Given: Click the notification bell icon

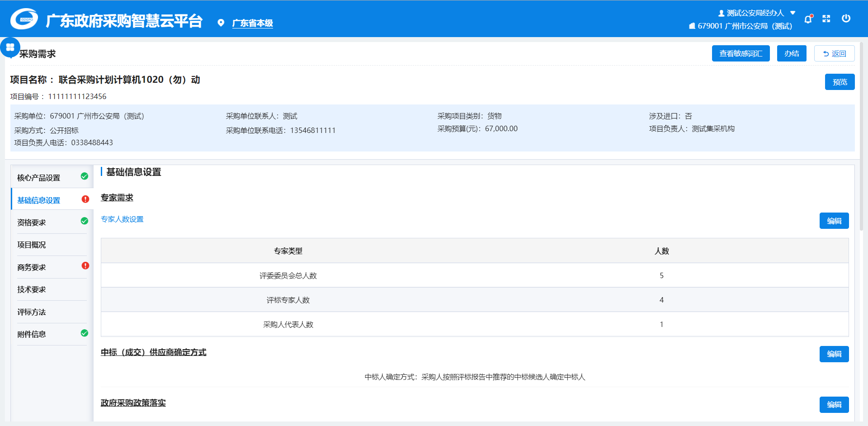Looking at the screenshot, I should (808, 19).
